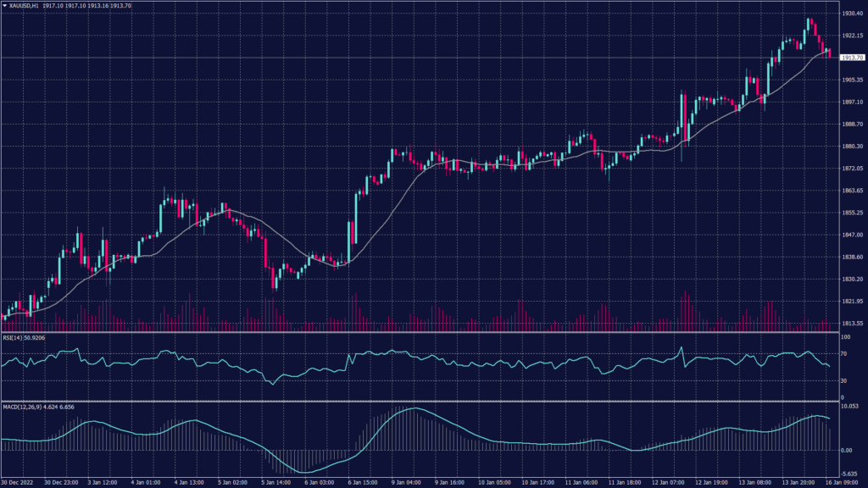868x488 pixels.
Task: Click the divider between RSI and MACD panels
Action: coord(424,401)
